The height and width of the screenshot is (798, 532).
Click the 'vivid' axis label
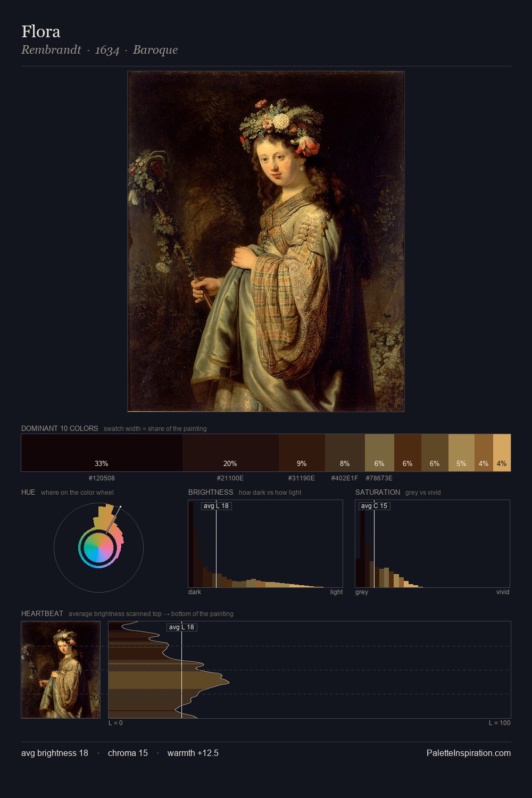click(x=503, y=592)
